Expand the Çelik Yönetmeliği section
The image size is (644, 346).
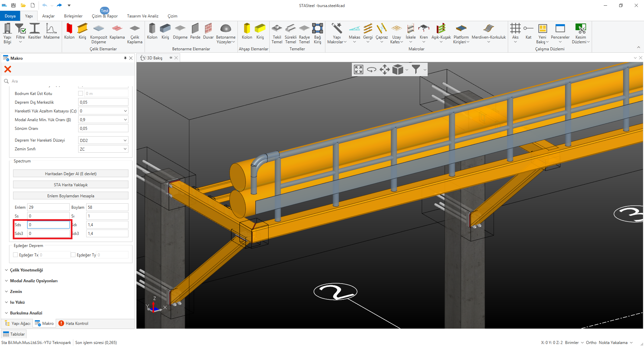(26, 270)
